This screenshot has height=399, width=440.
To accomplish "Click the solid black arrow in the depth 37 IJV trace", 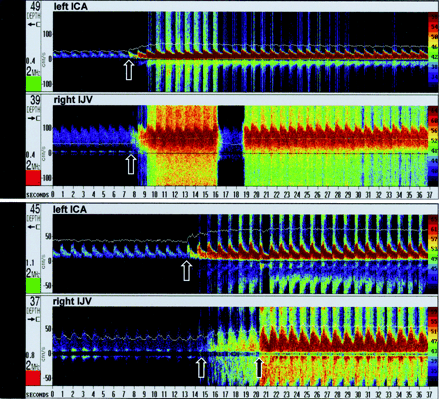I will pyautogui.click(x=259, y=367).
